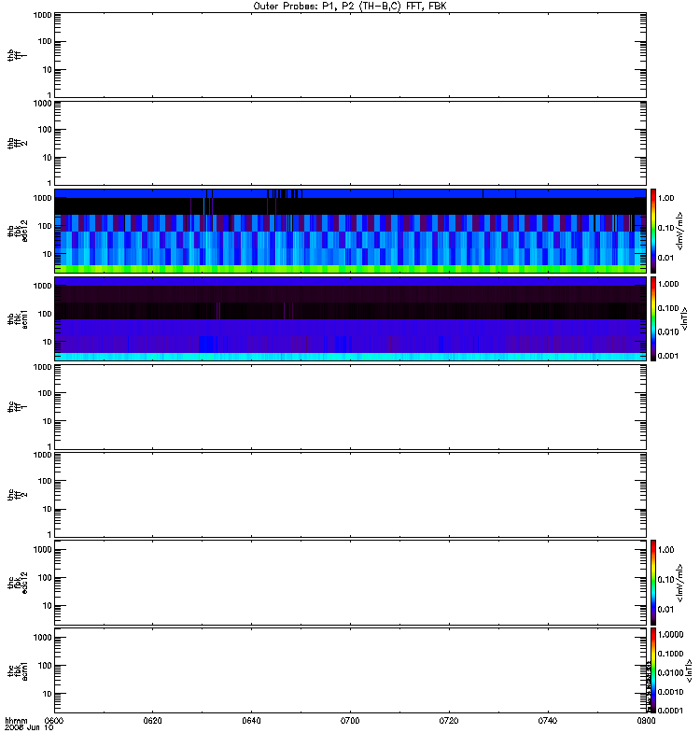Click the empty thb fft top panel
Screen dimensions: 700x747
(350, 55)
